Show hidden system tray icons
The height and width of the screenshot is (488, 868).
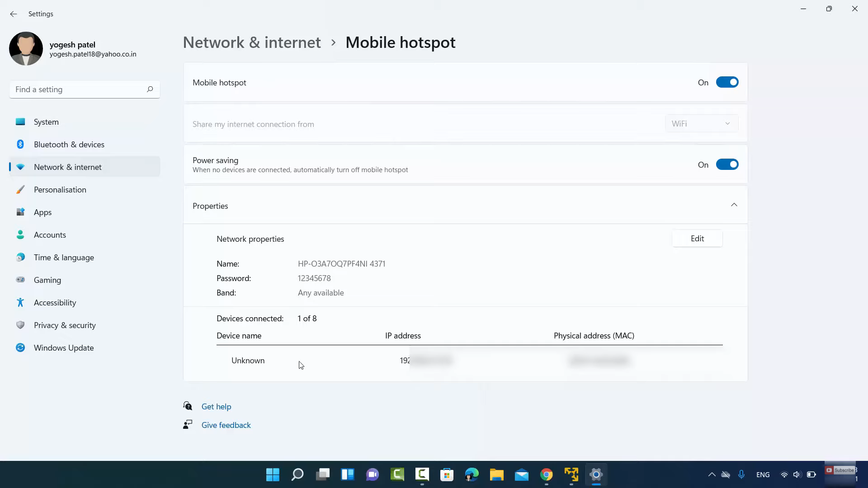(712, 474)
